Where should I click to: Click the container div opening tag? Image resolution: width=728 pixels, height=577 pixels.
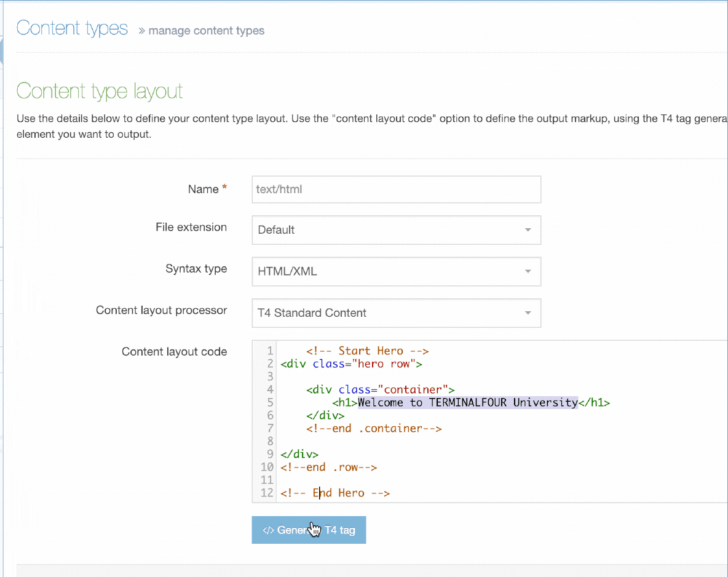click(x=380, y=389)
